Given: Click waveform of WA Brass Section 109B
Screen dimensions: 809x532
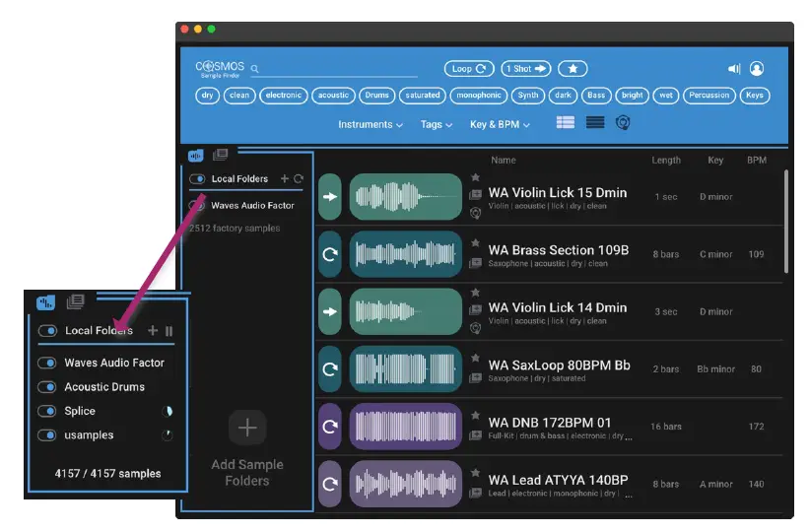Looking at the screenshot, I should [x=406, y=254].
